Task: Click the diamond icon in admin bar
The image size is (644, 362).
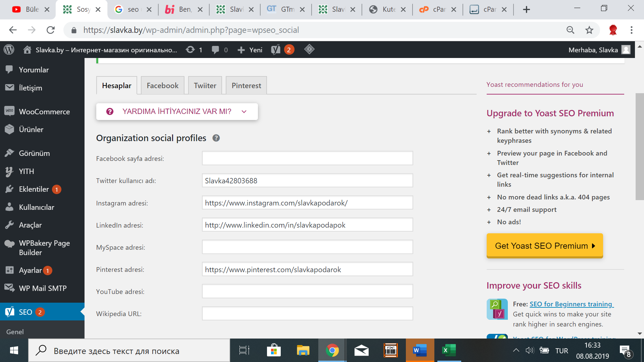Action: (x=309, y=49)
